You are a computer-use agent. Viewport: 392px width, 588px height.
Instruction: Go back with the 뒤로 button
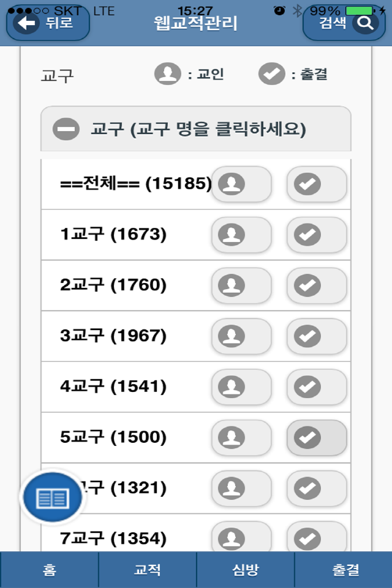pyautogui.click(x=48, y=23)
